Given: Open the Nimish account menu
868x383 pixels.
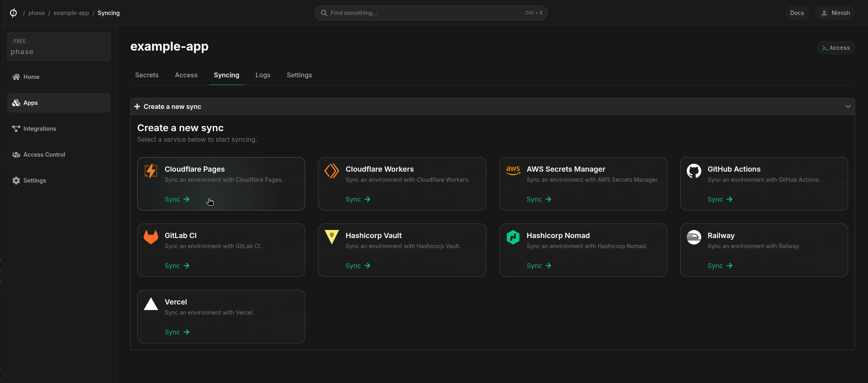Looking at the screenshot, I should [835, 13].
